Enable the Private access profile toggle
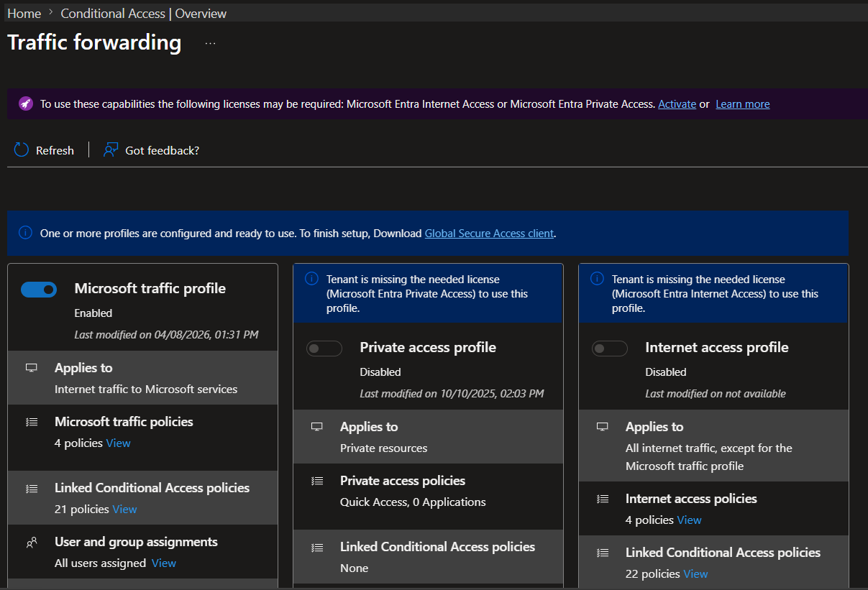This screenshot has width=868, height=590. click(x=324, y=348)
